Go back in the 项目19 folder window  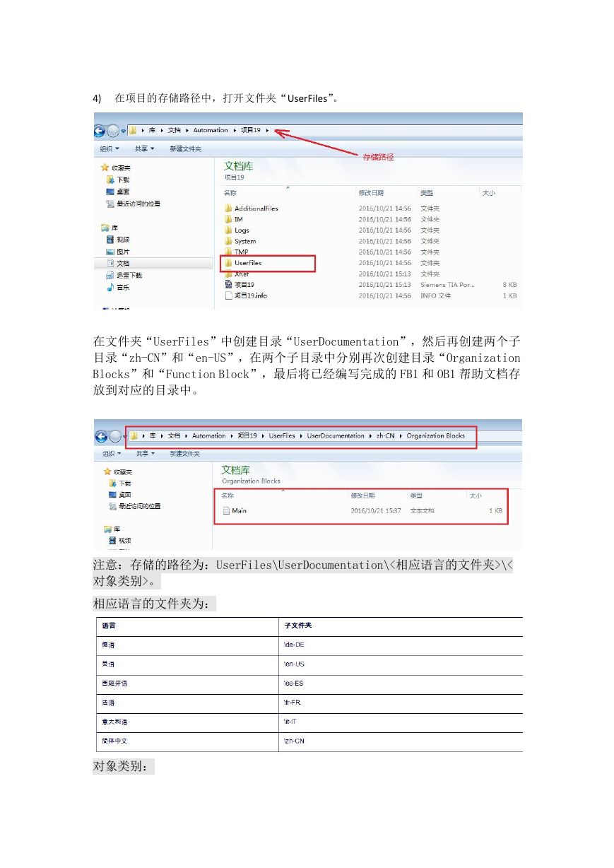[x=100, y=131]
